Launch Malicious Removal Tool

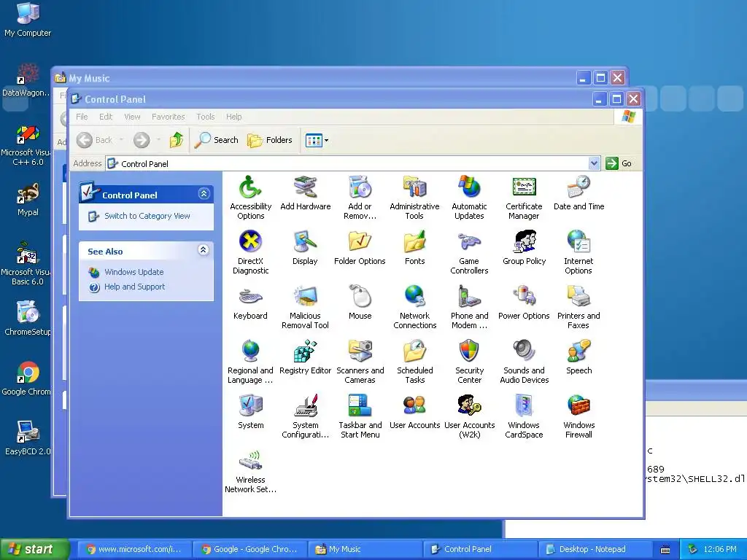click(306, 307)
